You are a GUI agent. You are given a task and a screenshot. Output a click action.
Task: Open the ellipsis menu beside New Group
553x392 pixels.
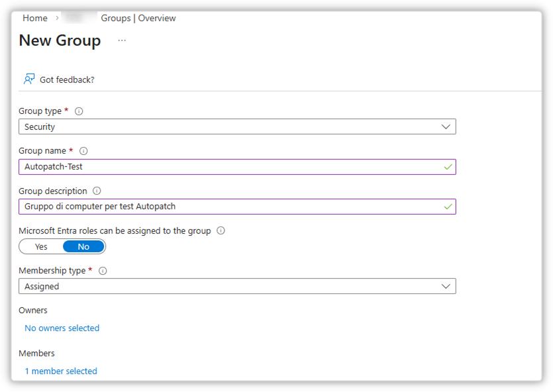tap(122, 40)
